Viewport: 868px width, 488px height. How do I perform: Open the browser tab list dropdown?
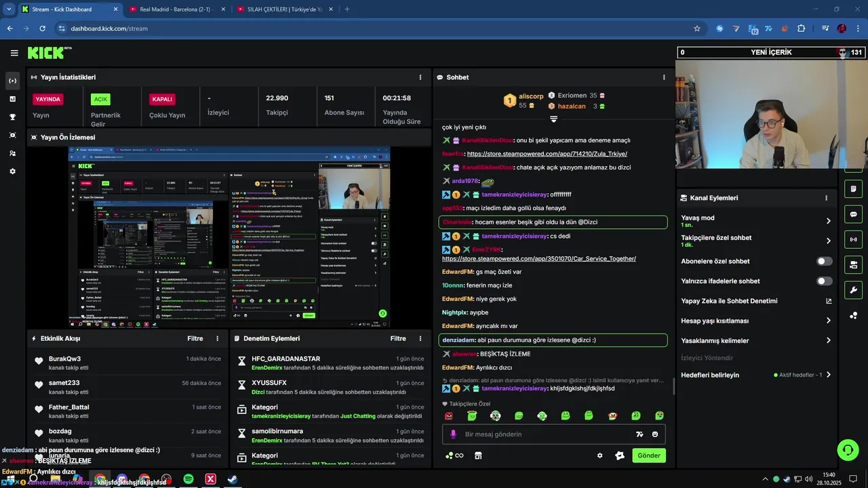pos(9,9)
